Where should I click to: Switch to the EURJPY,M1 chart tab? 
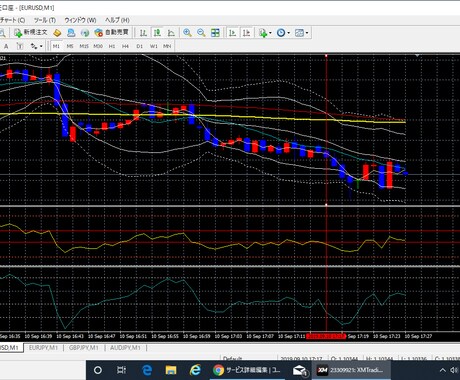[43, 348]
